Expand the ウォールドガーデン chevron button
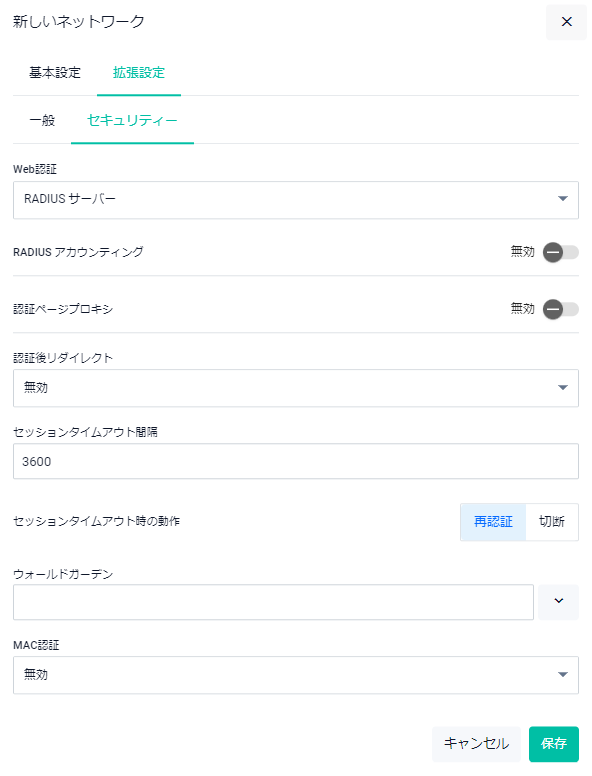Screen dimensions: 592x776 click(x=558, y=601)
